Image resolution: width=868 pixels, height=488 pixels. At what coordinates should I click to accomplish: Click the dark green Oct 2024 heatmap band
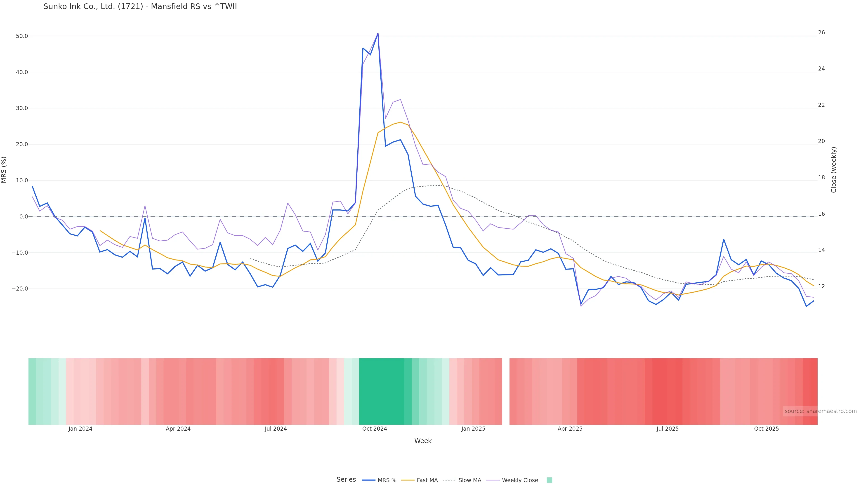[x=381, y=391]
